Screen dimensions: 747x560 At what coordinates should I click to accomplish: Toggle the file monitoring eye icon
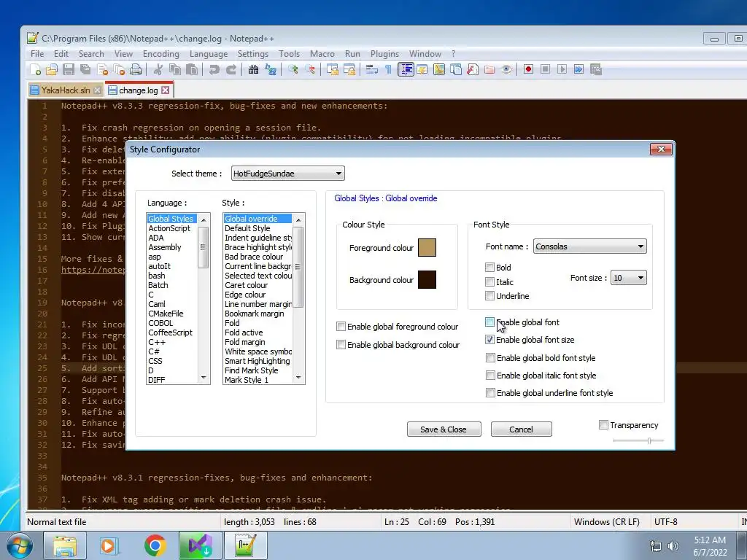coord(506,69)
